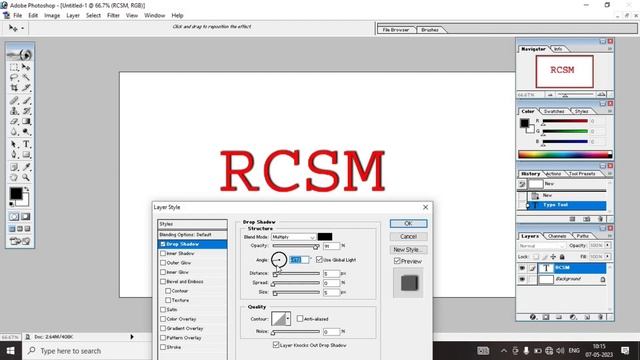Enable the Anti-aliased checkbox
The image size is (640, 360).
(x=300, y=319)
